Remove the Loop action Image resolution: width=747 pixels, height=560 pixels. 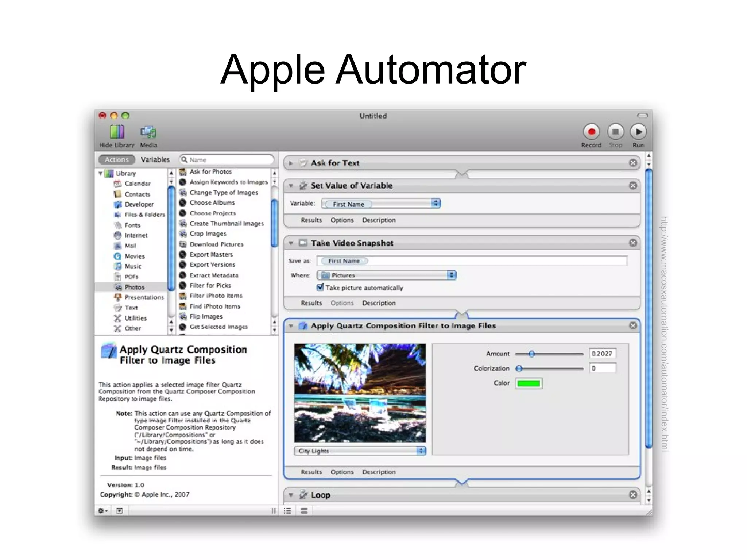[x=633, y=495]
